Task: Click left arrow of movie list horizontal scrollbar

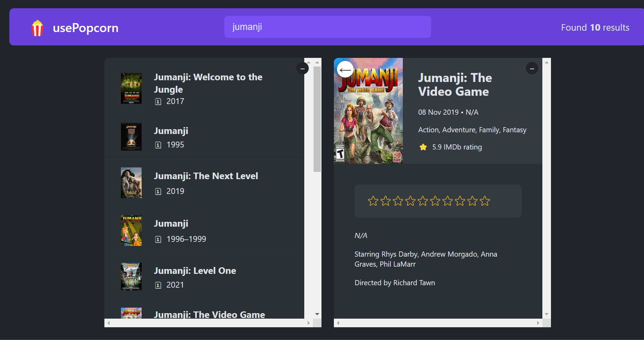Action: coord(109,323)
